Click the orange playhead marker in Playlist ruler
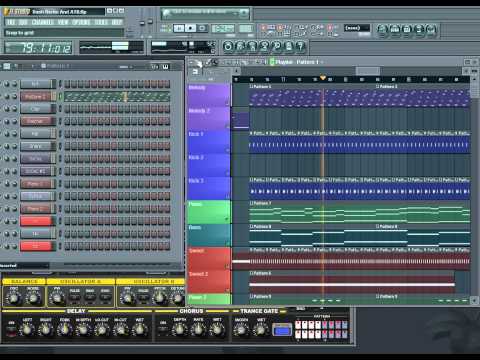The image size is (480, 360). 323,78
